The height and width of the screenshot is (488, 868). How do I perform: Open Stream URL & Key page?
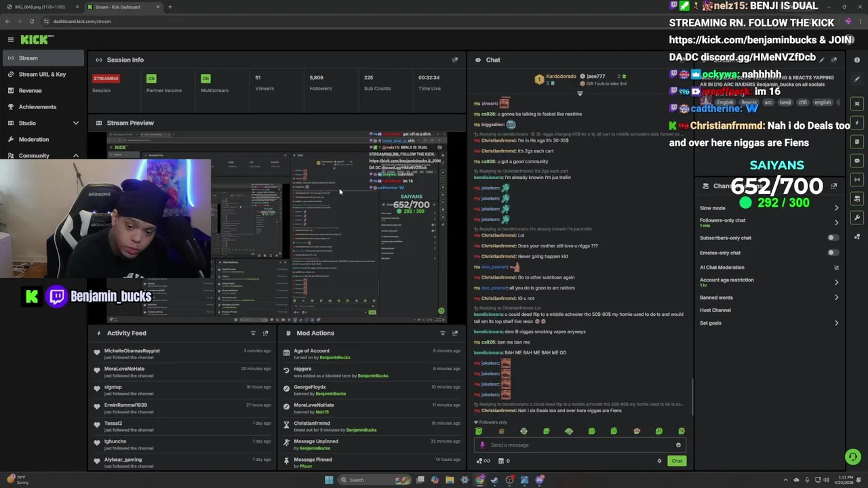pyautogui.click(x=43, y=75)
